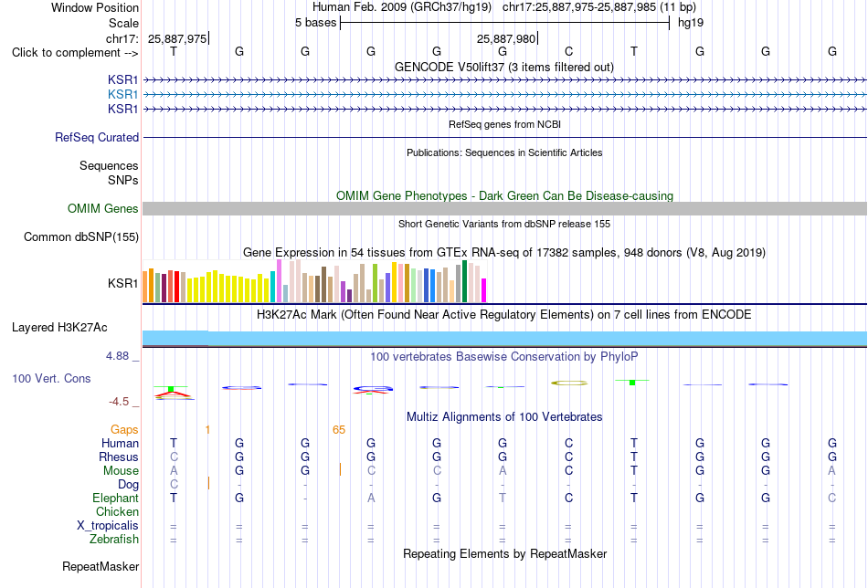The height and width of the screenshot is (588, 868).
Task: Click the light-blue KSR1 transcript label
Action: point(123,95)
